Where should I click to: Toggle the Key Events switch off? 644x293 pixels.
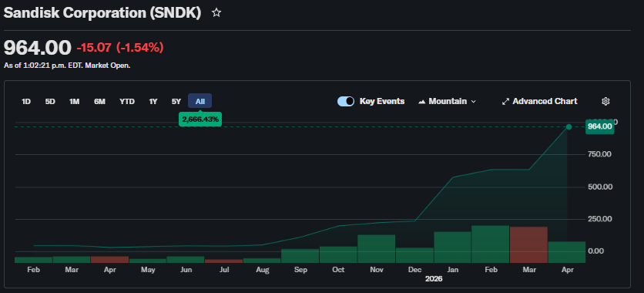click(x=346, y=102)
